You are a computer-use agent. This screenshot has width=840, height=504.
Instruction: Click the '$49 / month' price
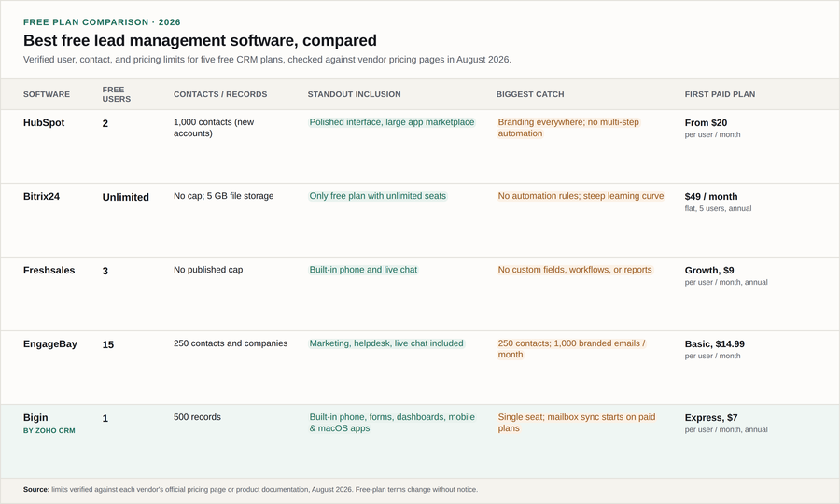[x=711, y=197]
